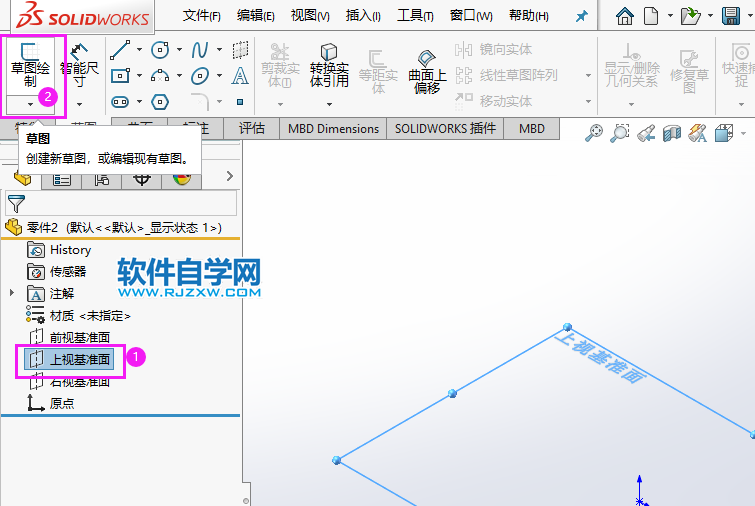The width and height of the screenshot is (755, 506).
Task: Open the 帮助(H) menu
Action: coord(529,16)
